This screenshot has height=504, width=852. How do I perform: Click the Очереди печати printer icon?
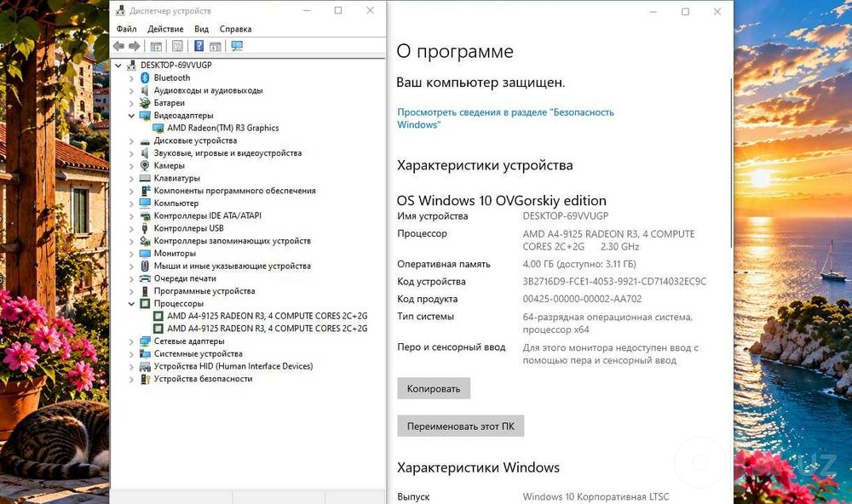point(145,278)
